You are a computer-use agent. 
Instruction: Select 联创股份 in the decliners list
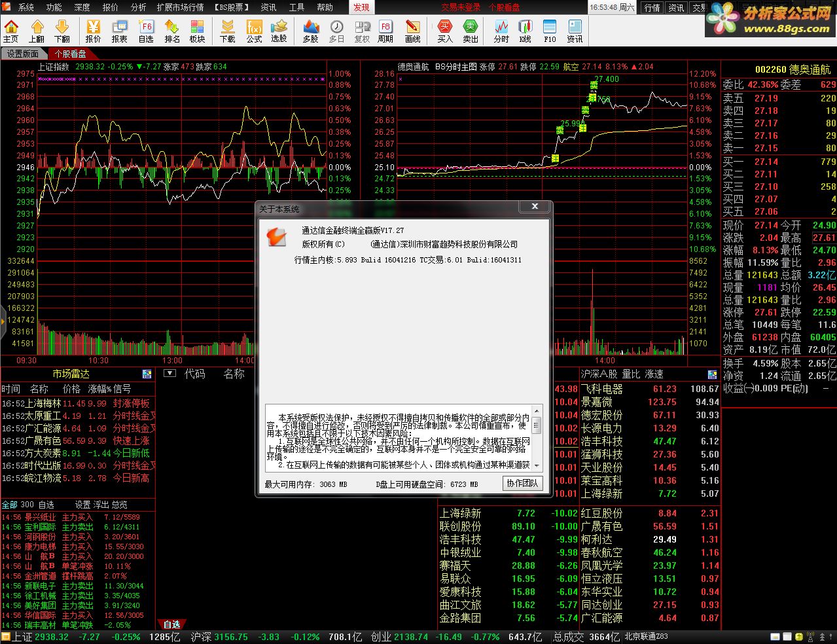click(508, 526)
